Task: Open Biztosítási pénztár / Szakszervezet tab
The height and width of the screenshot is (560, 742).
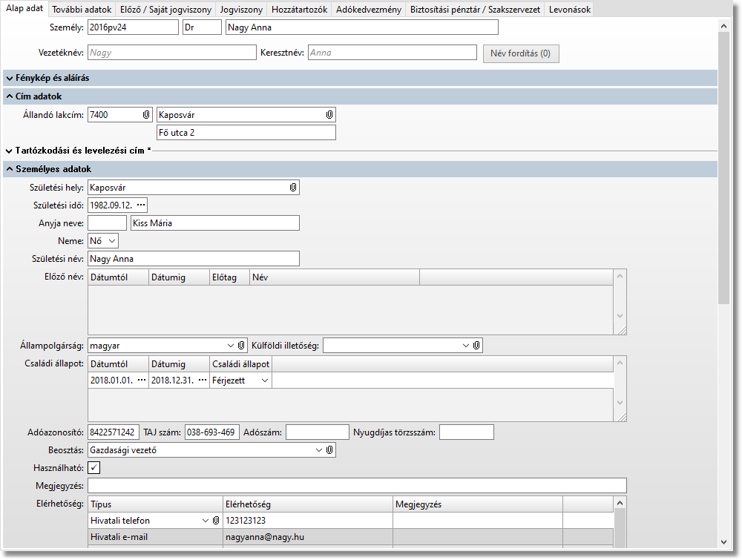Action: pyautogui.click(x=475, y=10)
